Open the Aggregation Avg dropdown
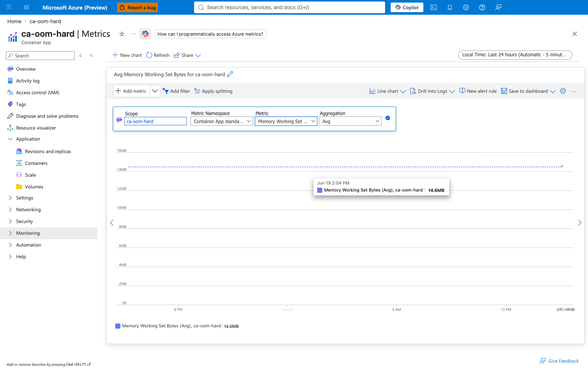This screenshot has height=368, width=588. [350, 121]
